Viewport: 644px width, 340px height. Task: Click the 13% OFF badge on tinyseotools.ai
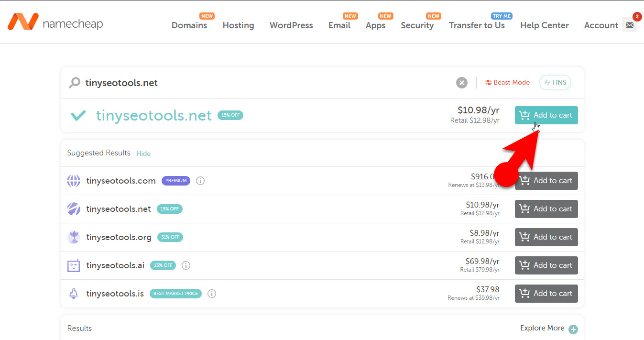pyautogui.click(x=163, y=265)
